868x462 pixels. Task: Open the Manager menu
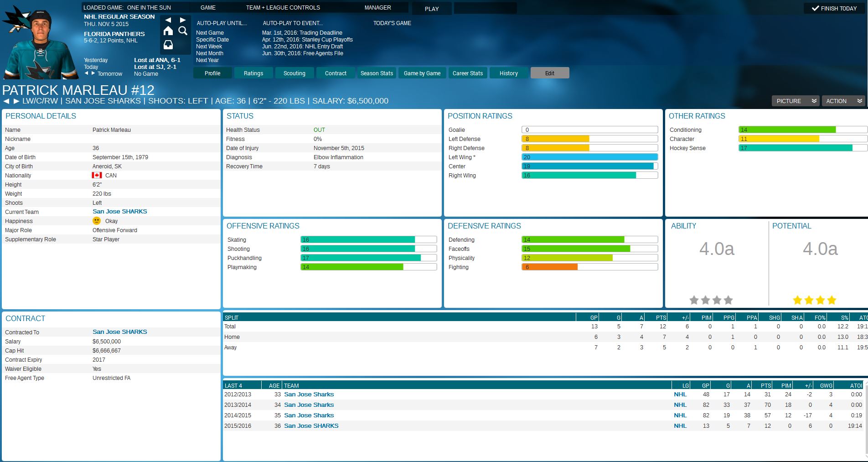tap(377, 8)
